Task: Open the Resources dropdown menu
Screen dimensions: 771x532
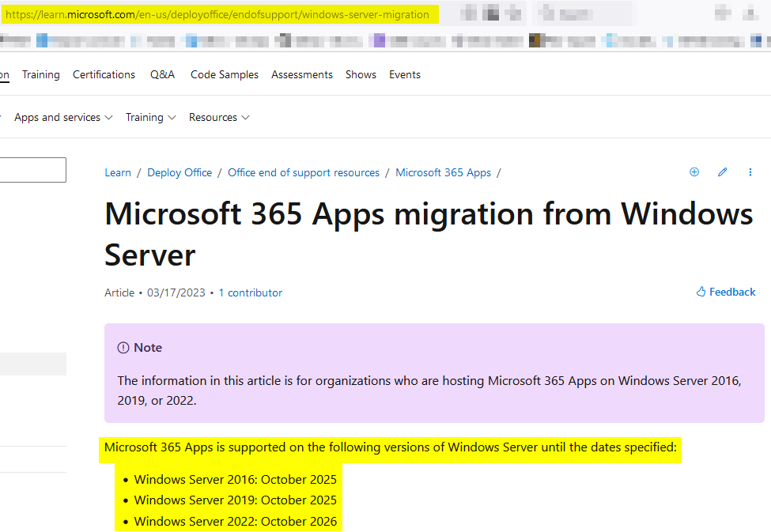Action: tap(219, 117)
